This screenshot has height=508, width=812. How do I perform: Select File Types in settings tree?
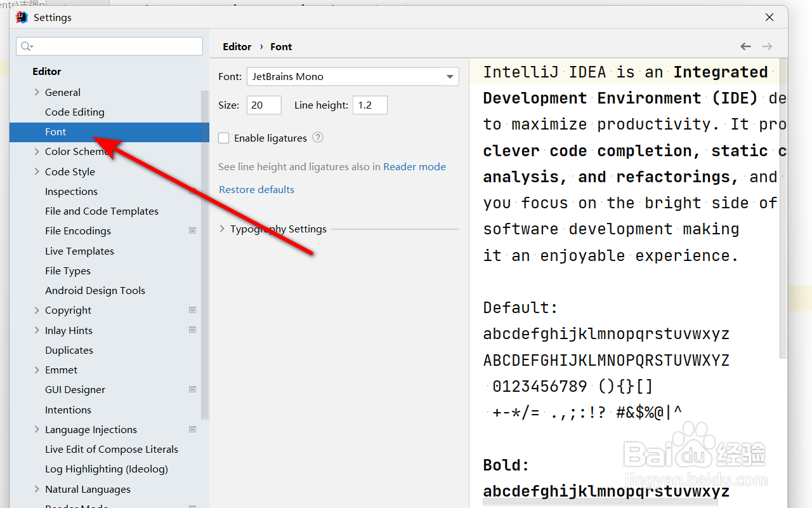[68, 271]
